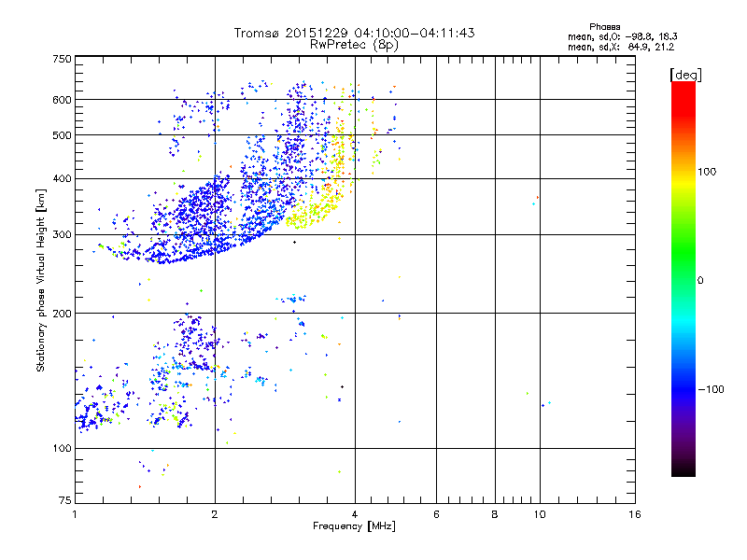Image resolution: width=747 pixels, height=560 pixels.
Task: Click the y-axis tick label '750'
Action: pos(62,59)
